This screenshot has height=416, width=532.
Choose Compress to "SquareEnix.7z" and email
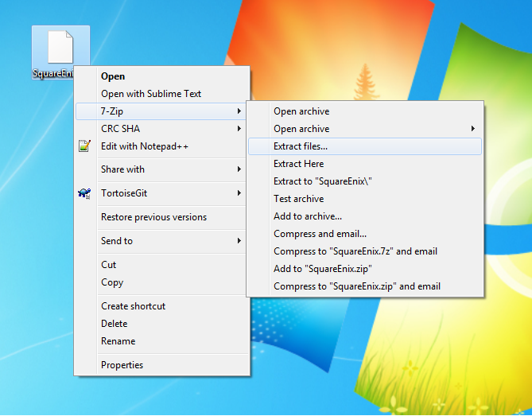[365, 251]
